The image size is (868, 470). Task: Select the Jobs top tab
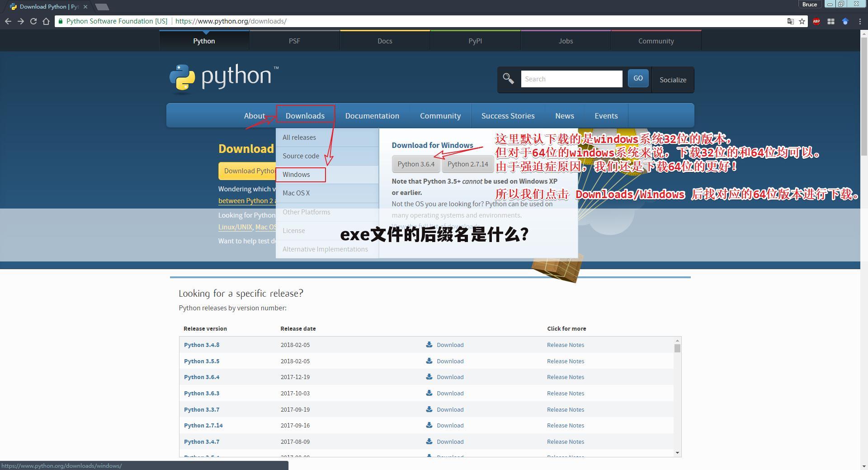pos(566,41)
